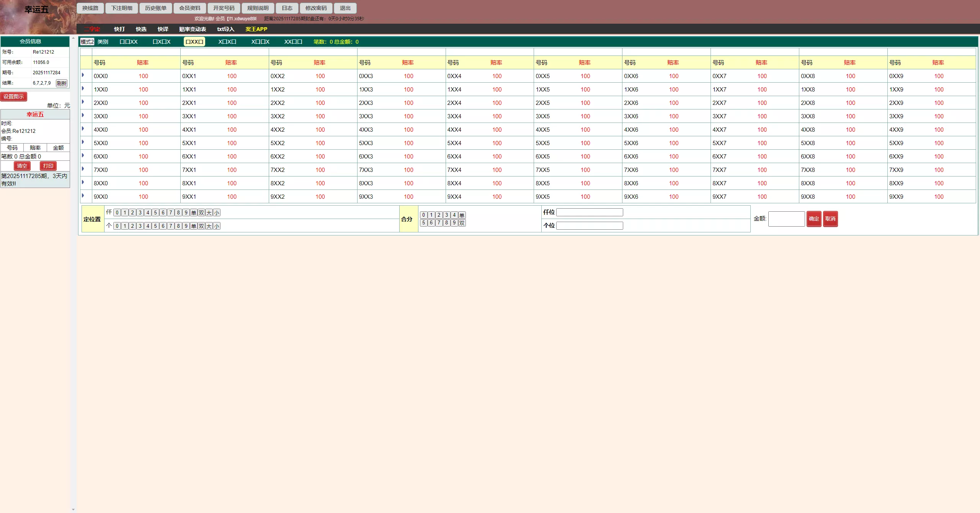Select the 口XX口 category tab
The image size is (980, 513).
[194, 42]
